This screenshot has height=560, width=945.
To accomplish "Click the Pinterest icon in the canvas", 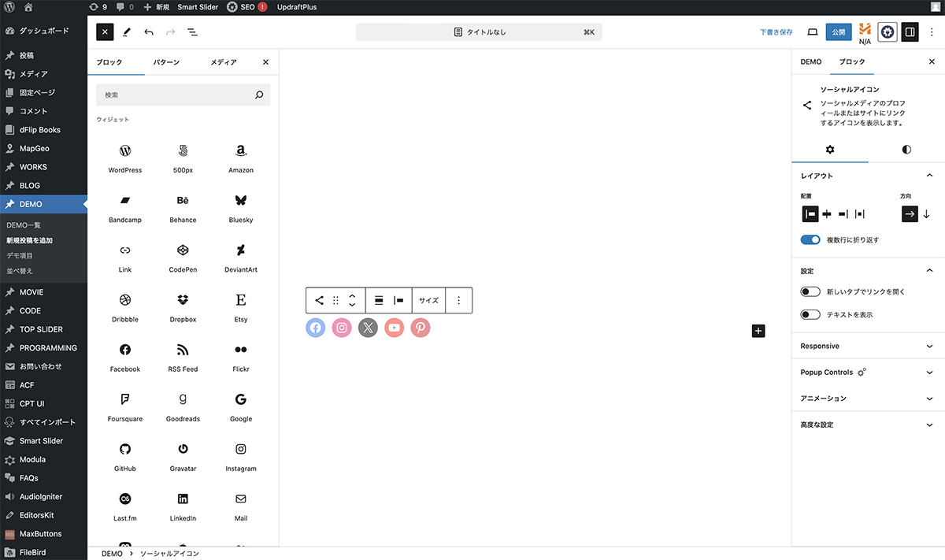I will 421,328.
